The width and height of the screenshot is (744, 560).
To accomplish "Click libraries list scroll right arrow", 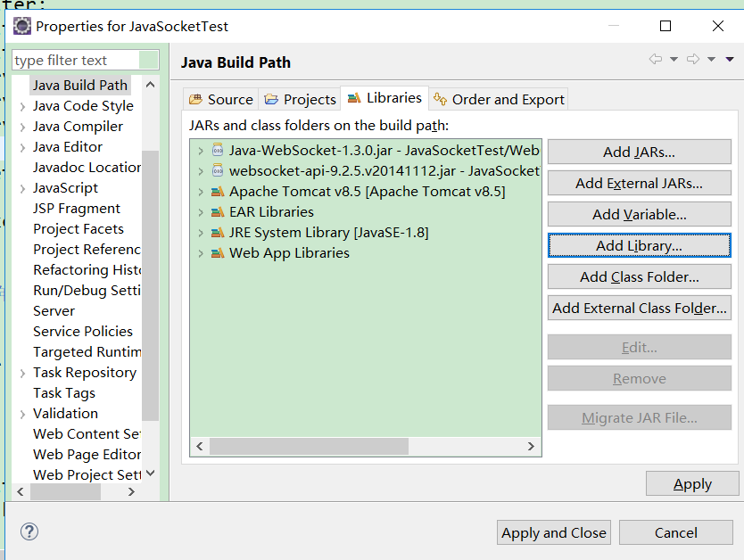I will click(531, 446).
